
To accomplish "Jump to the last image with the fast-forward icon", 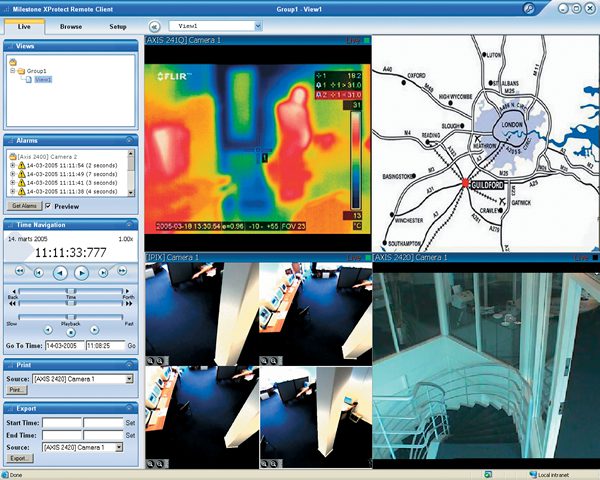I will pyautogui.click(x=122, y=271).
